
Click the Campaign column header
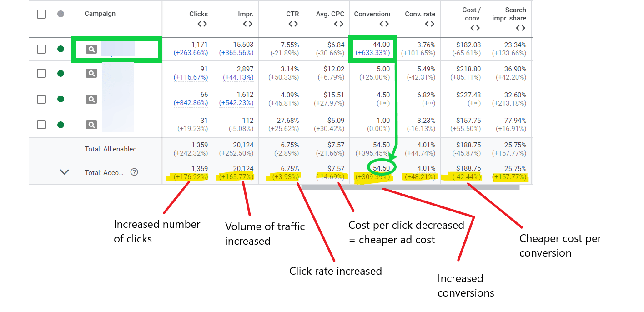tap(100, 14)
